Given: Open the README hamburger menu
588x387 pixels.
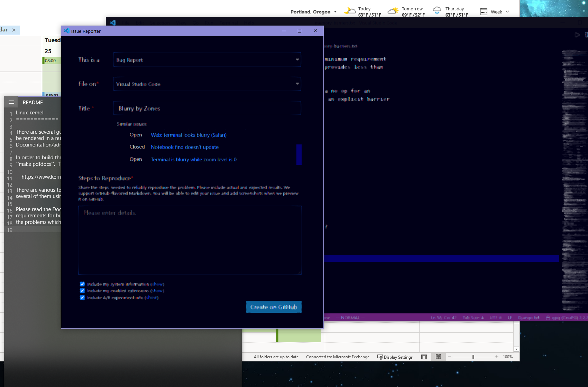Looking at the screenshot, I should (x=11, y=102).
